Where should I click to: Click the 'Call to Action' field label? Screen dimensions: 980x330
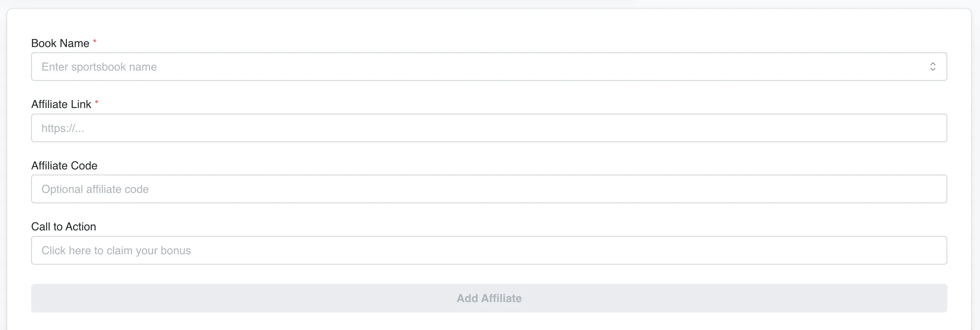coord(63,227)
